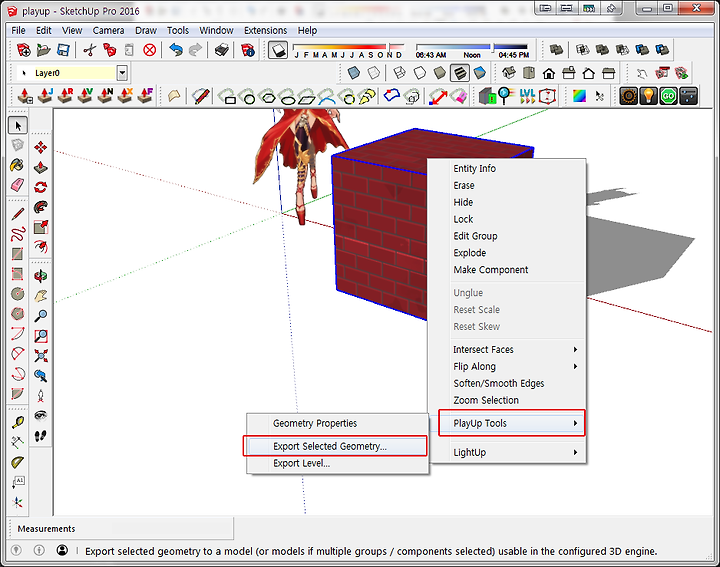Image resolution: width=720 pixels, height=567 pixels.
Task: Select the Protractor tool
Action: 17,462
